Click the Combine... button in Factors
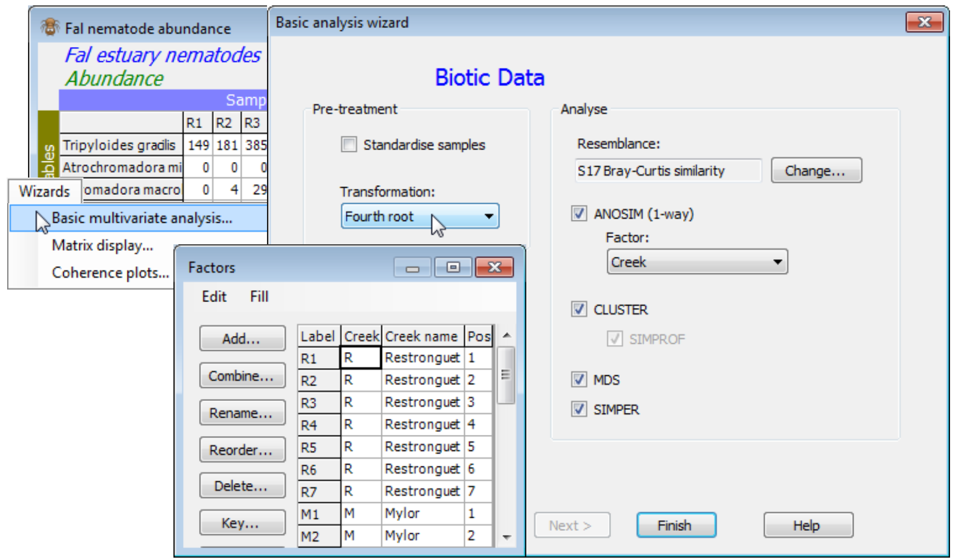The height and width of the screenshot is (560, 956). coord(242,376)
